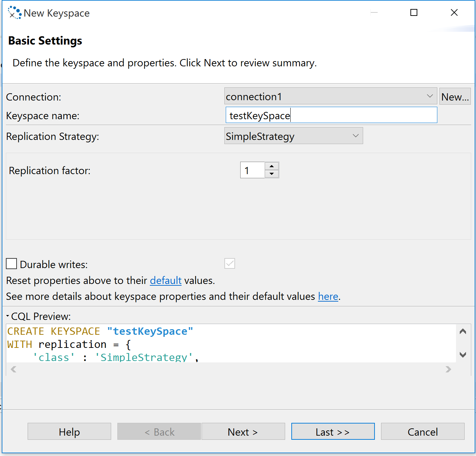Open the Replication Strategy dropdown
Image resolution: width=476 pixels, height=456 pixels.
point(293,136)
